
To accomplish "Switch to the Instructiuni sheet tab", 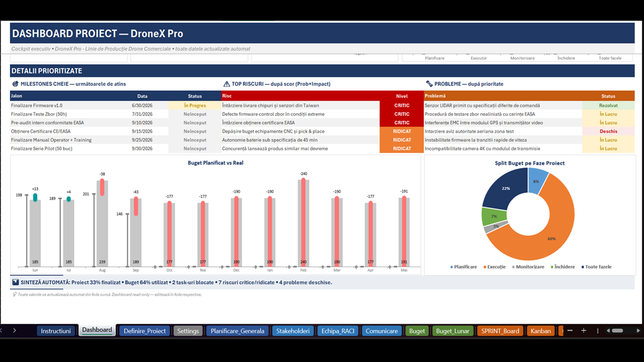I will (x=56, y=331).
